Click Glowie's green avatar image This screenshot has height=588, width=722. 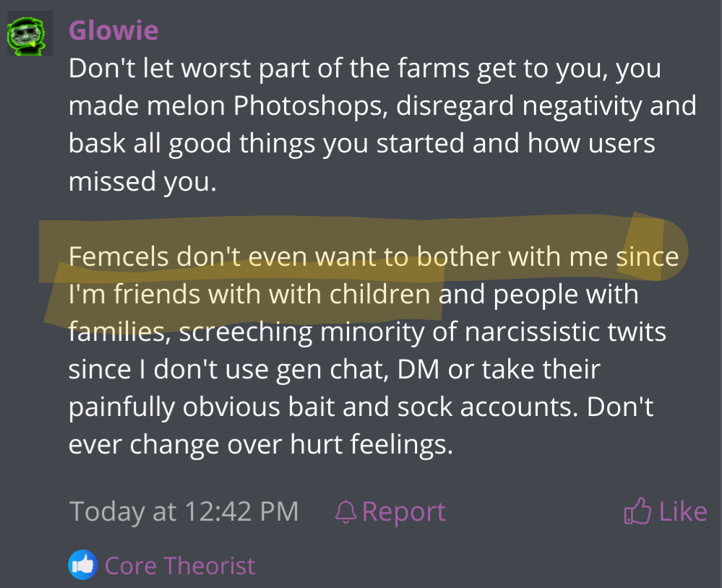[29, 34]
